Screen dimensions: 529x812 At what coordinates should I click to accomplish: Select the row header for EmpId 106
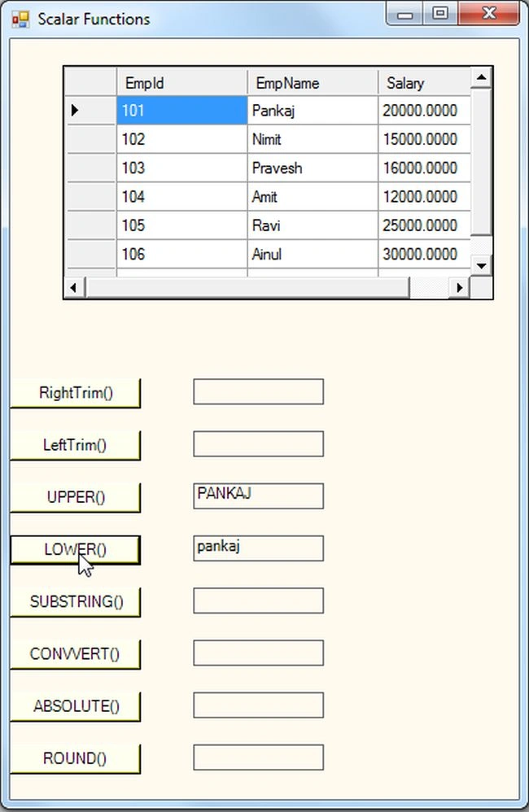(90, 255)
